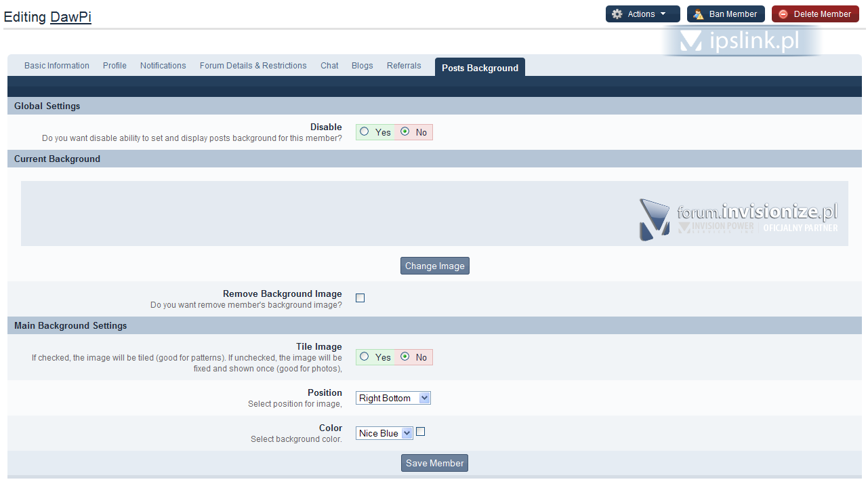
Task: Click the Ban Member button
Action: point(726,14)
